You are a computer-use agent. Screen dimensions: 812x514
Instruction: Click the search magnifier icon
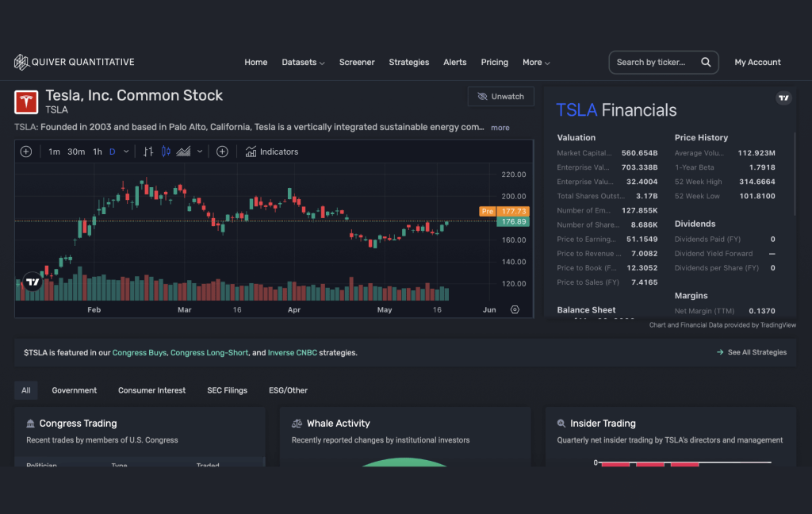click(706, 62)
